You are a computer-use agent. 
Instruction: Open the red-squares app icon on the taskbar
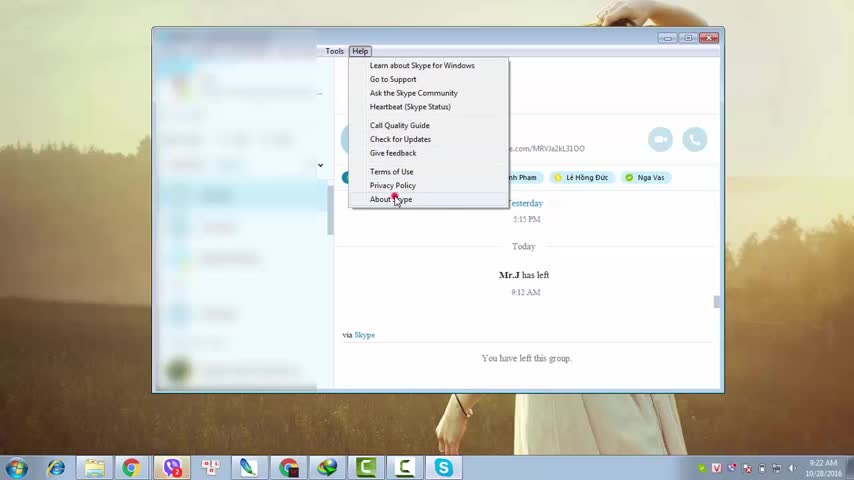[210, 467]
